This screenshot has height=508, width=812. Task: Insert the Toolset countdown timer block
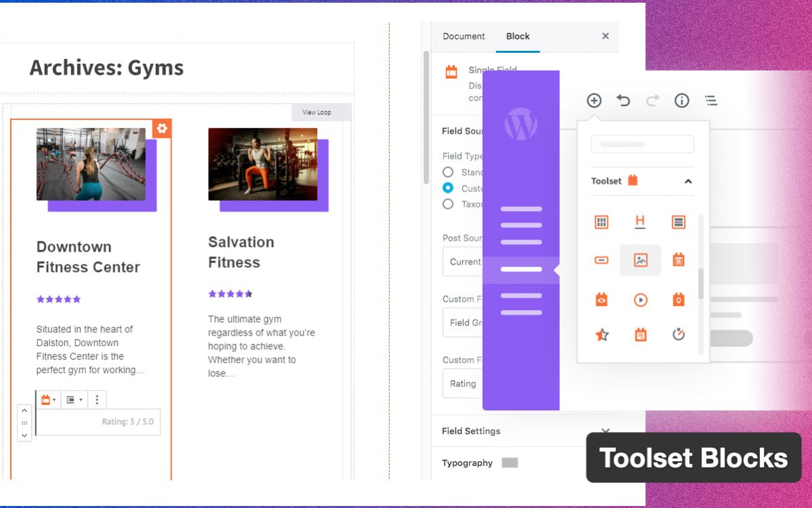[x=678, y=334]
